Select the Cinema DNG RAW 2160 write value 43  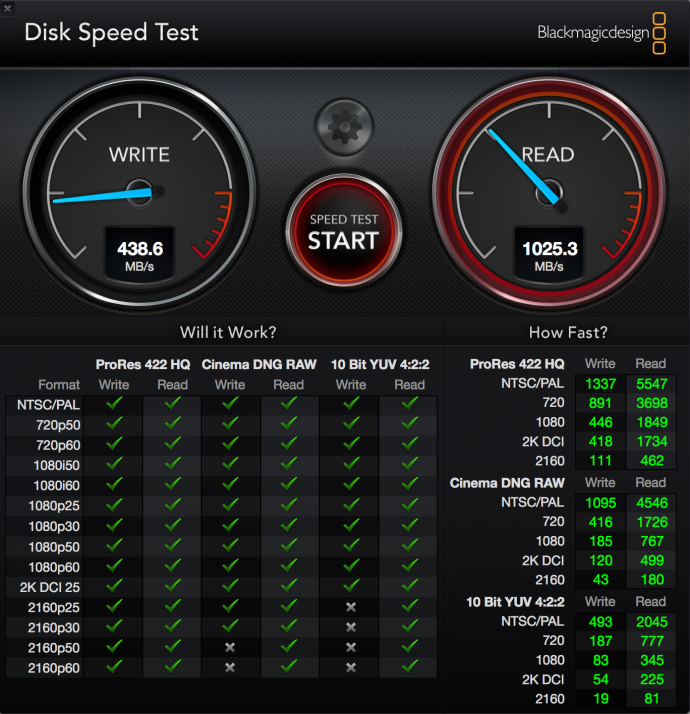600,580
